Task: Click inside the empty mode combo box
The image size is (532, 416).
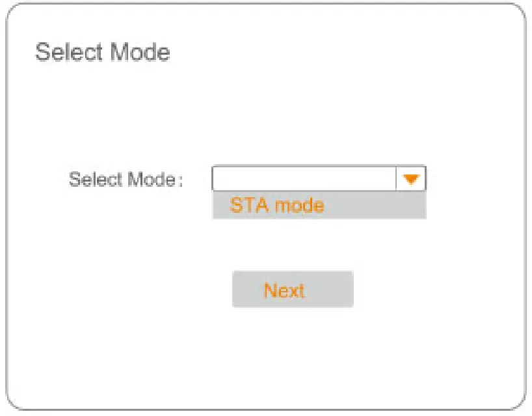Action: point(304,178)
